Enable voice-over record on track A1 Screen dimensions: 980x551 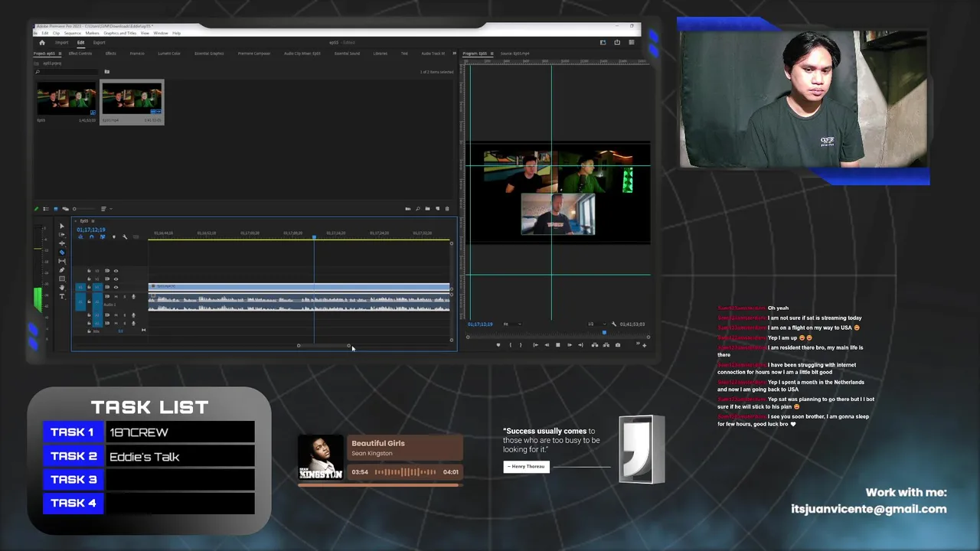133,297
